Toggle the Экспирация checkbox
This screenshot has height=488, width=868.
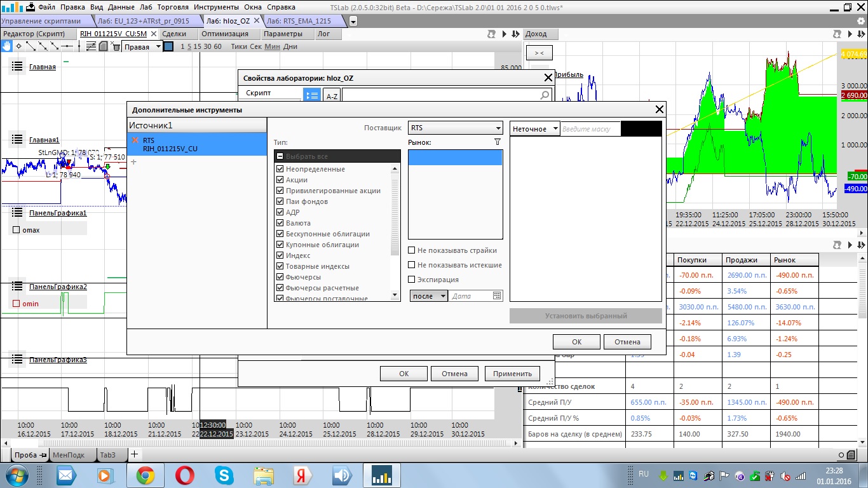pos(412,280)
